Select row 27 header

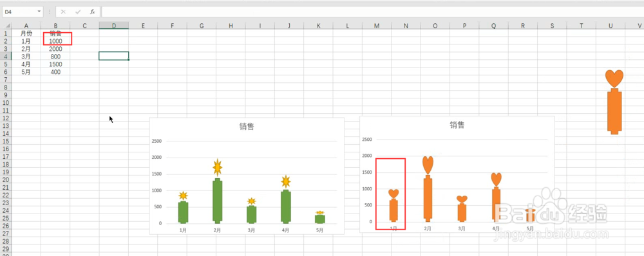pyautogui.click(x=6, y=233)
